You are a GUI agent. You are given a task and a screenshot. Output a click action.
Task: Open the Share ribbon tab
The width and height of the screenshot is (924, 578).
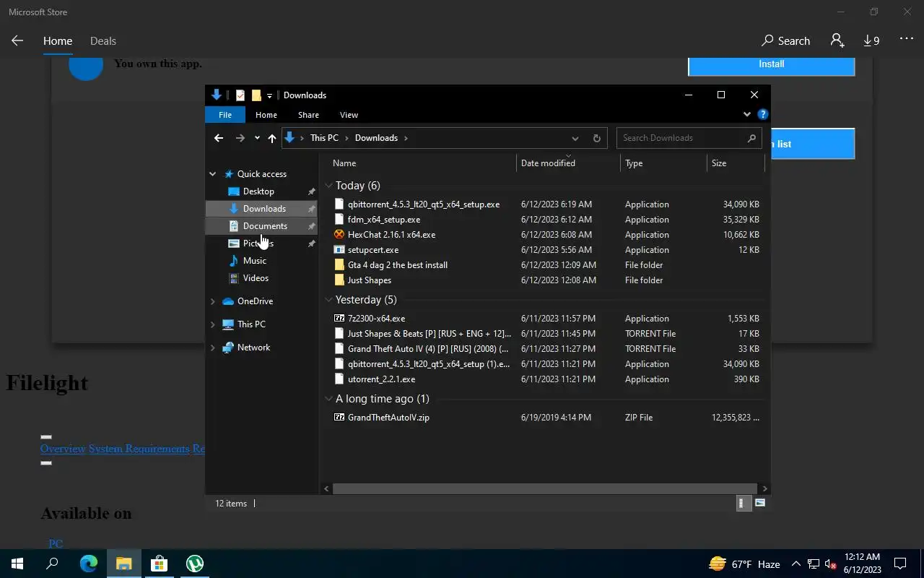[308, 115]
